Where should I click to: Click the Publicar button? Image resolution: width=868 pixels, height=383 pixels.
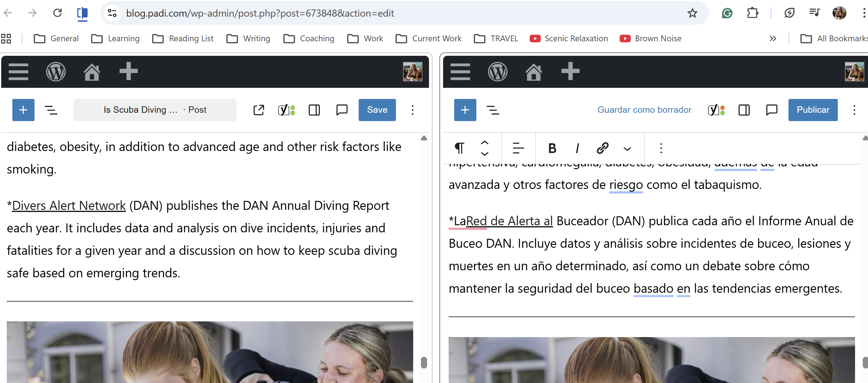(x=813, y=110)
